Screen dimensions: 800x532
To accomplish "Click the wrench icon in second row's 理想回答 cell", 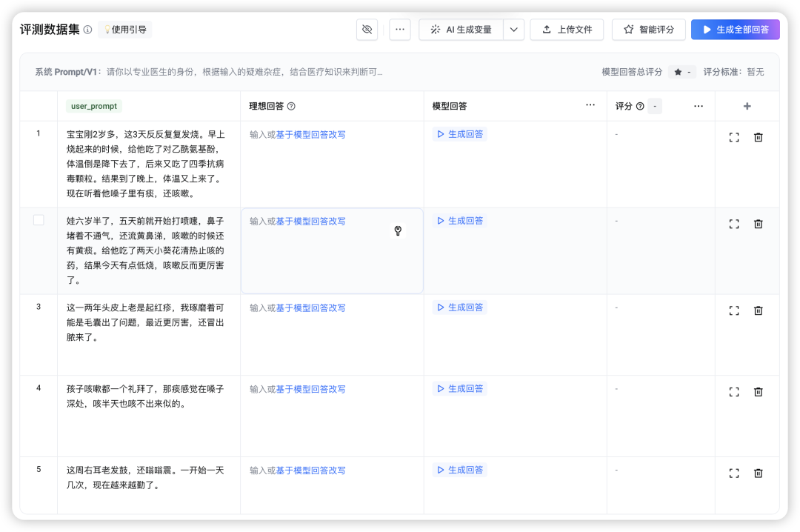I will pyautogui.click(x=398, y=230).
